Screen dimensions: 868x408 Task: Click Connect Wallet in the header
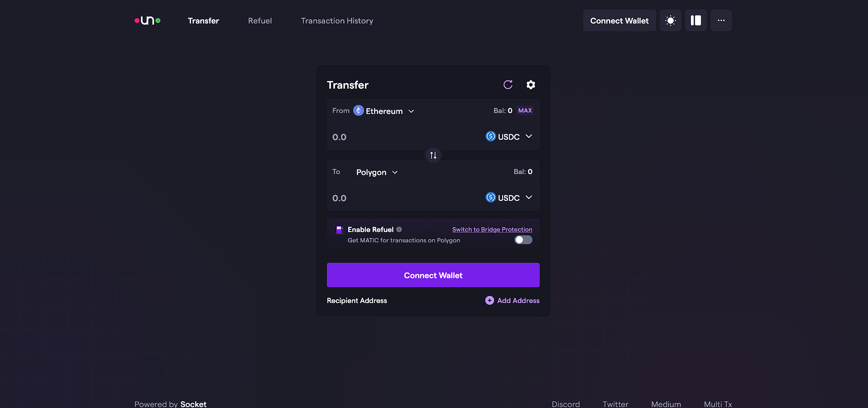(619, 20)
